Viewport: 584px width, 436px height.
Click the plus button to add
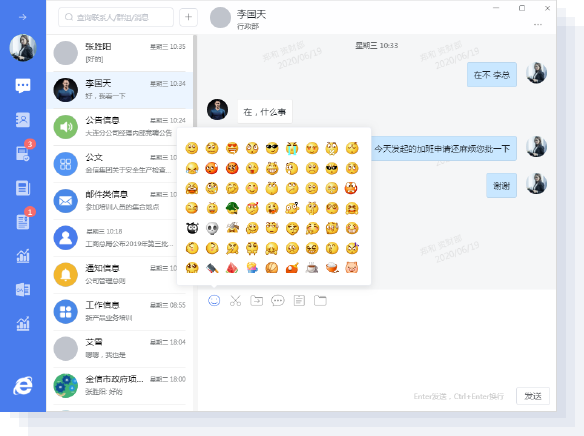point(188,17)
